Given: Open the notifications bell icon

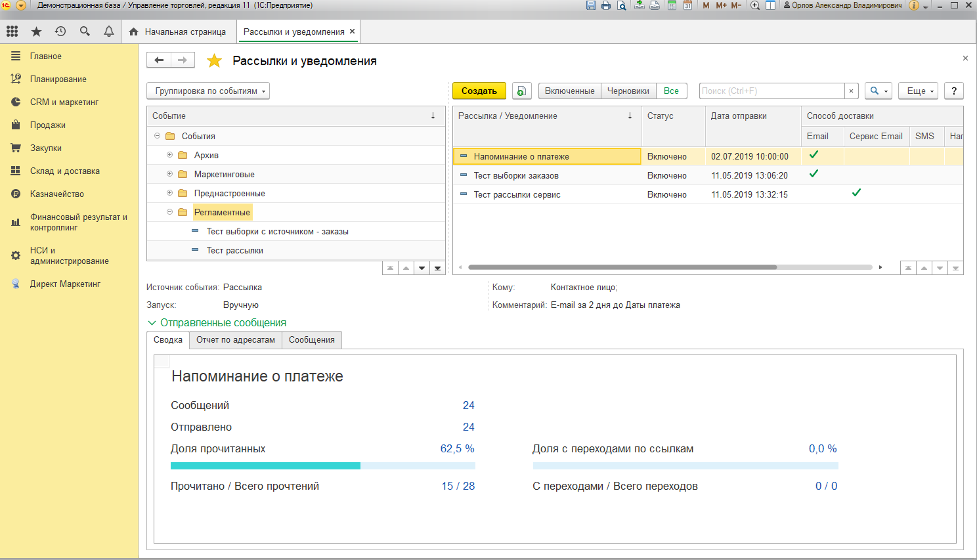Looking at the screenshot, I should pyautogui.click(x=109, y=32).
